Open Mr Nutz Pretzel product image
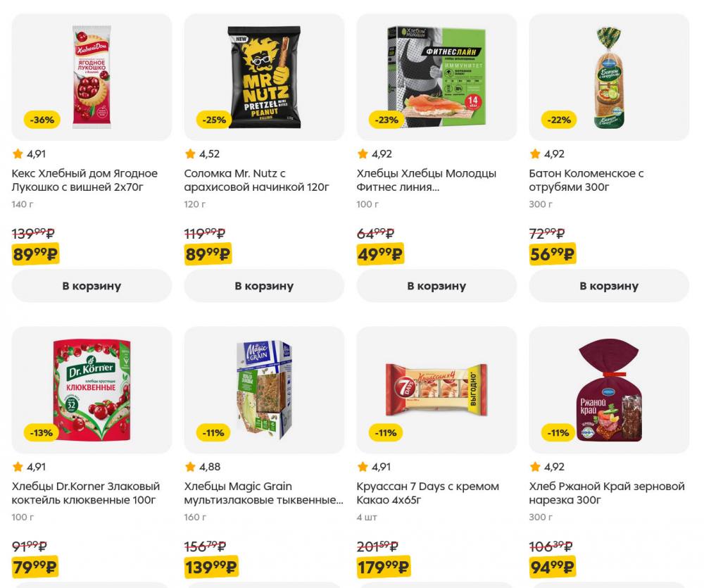 (264, 77)
